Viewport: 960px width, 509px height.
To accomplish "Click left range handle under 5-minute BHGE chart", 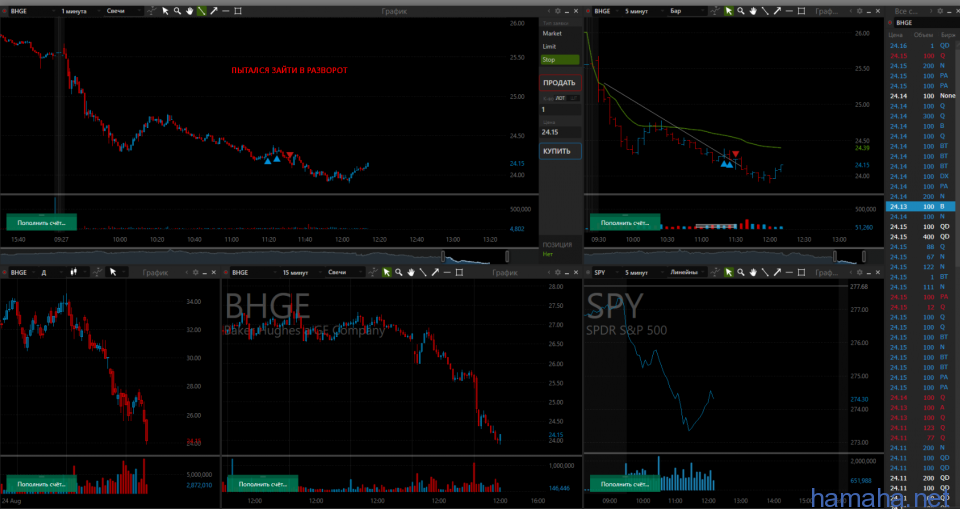I will tap(833, 255).
